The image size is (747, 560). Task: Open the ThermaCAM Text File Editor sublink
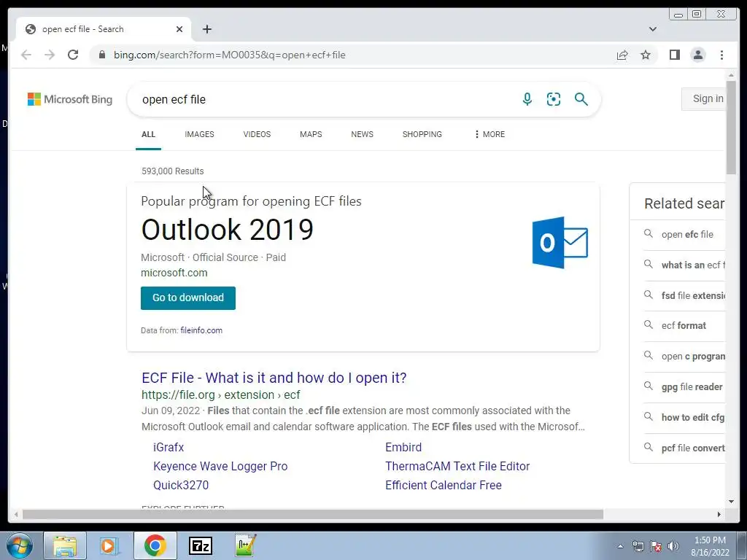click(457, 466)
